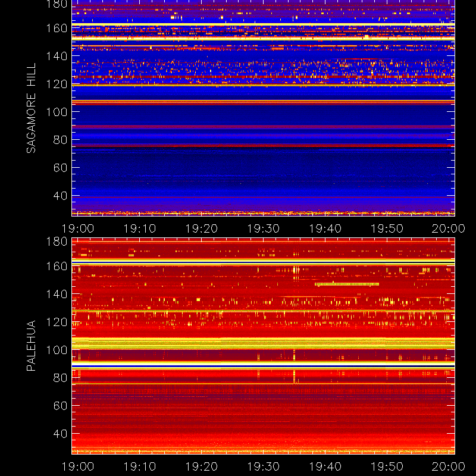Click the 19:00 time label under Palehua plot
The width and height of the screenshot is (476, 476).
click(x=78, y=466)
